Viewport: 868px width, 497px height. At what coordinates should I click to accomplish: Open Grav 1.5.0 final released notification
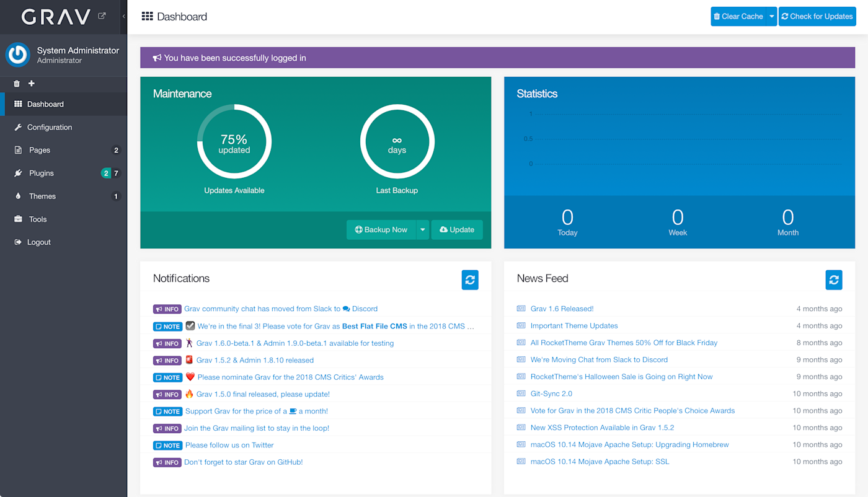(263, 394)
